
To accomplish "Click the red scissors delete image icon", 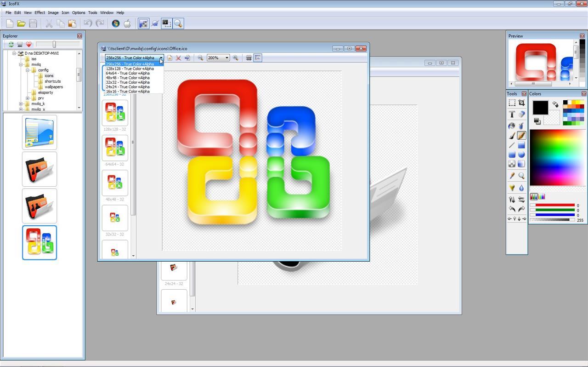I will coord(178,58).
